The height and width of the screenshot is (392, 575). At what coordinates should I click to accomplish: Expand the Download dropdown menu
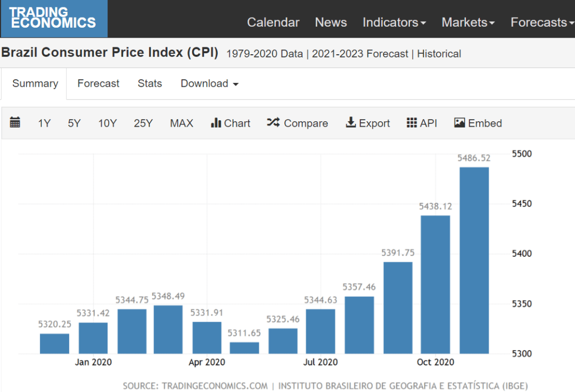coord(209,84)
